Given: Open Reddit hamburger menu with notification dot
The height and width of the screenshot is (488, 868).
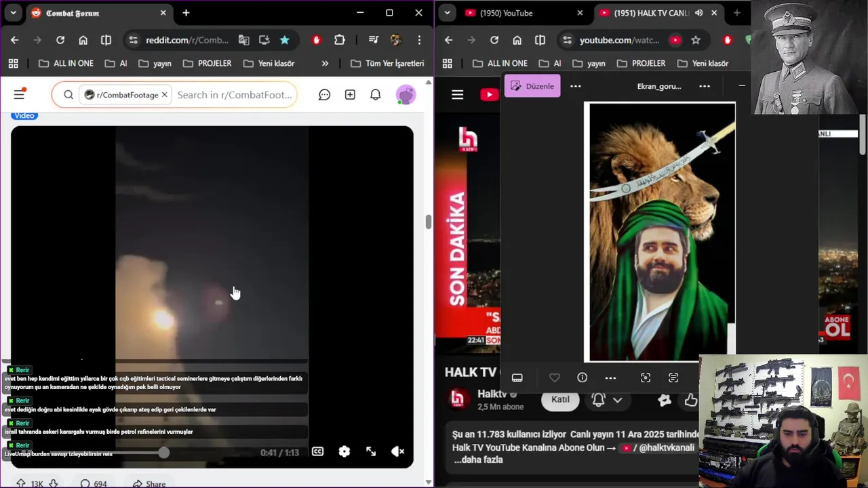Looking at the screenshot, I should (x=19, y=94).
